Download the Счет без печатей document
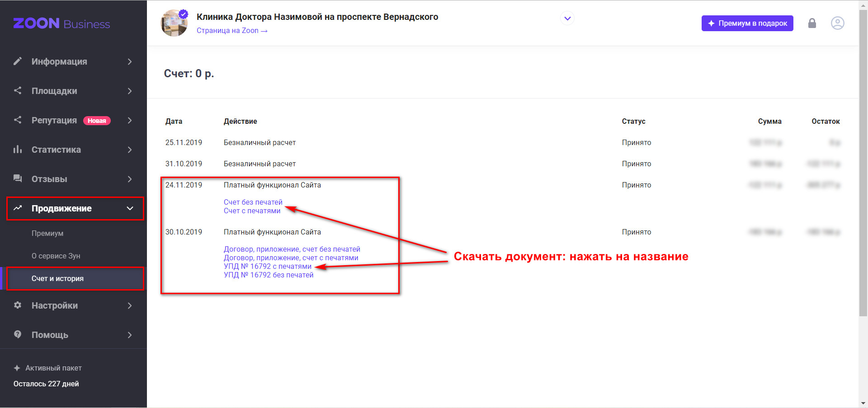The height and width of the screenshot is (408, 868). pyautogui.click(x=253, y=202)
